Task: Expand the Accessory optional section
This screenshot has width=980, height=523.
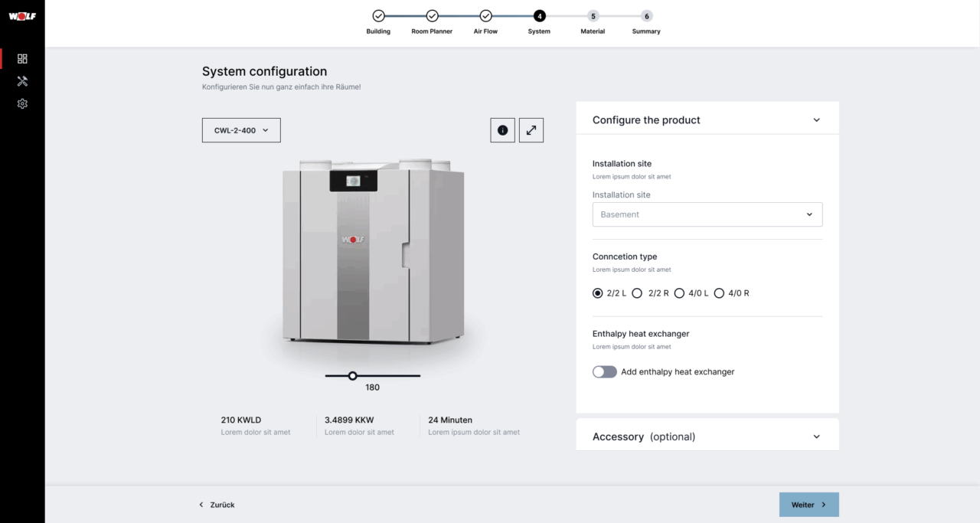Action: (x=816, y=436)
